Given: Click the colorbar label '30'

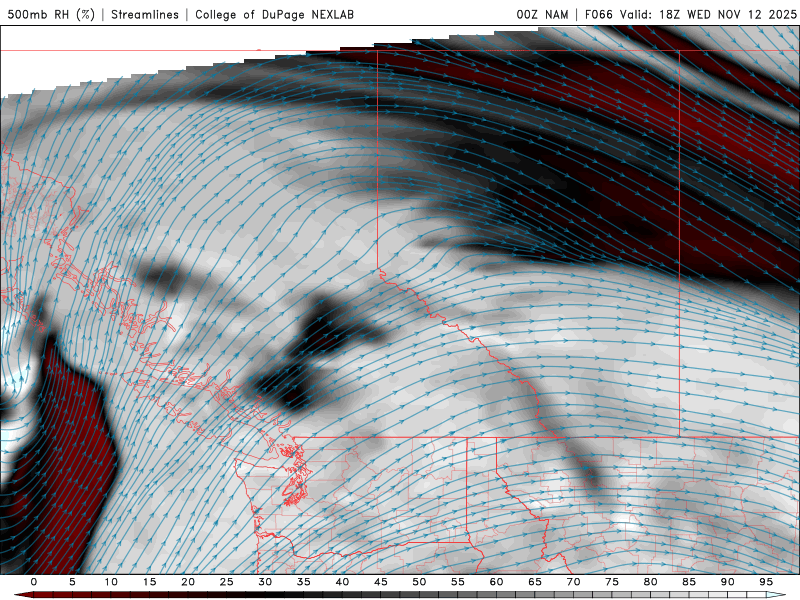Looking at the screenshot, I should [x=265, y=582].
